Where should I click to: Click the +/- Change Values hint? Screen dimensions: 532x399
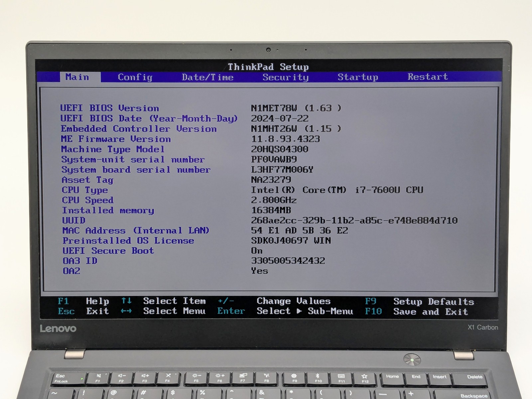point(274,301)
